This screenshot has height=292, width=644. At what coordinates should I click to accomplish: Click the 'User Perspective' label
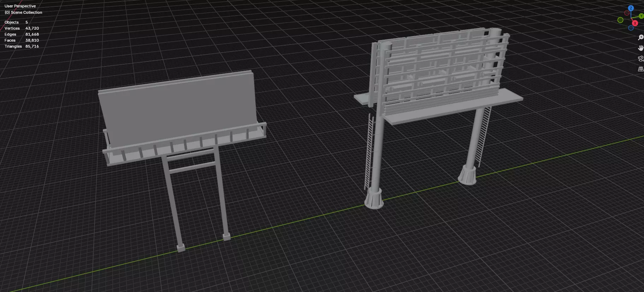(20, 6)
